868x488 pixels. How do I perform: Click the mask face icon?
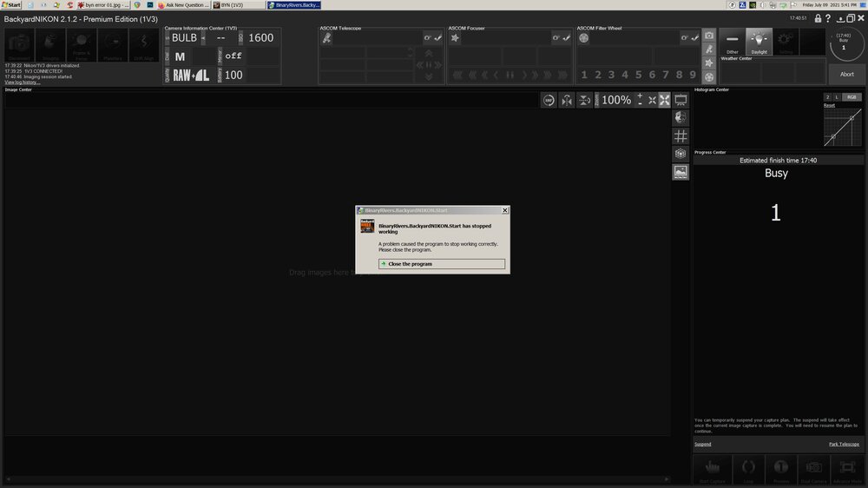[x=681, y=117]
